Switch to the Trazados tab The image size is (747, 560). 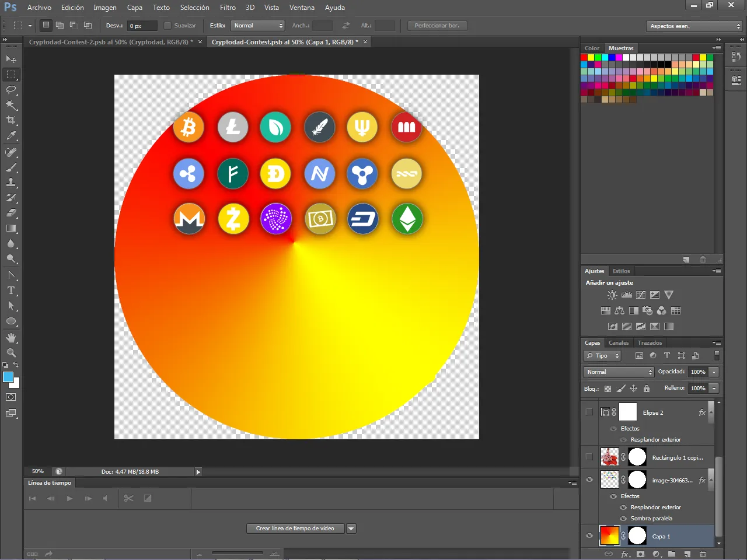pyautogui.click(x=650, y=343)
